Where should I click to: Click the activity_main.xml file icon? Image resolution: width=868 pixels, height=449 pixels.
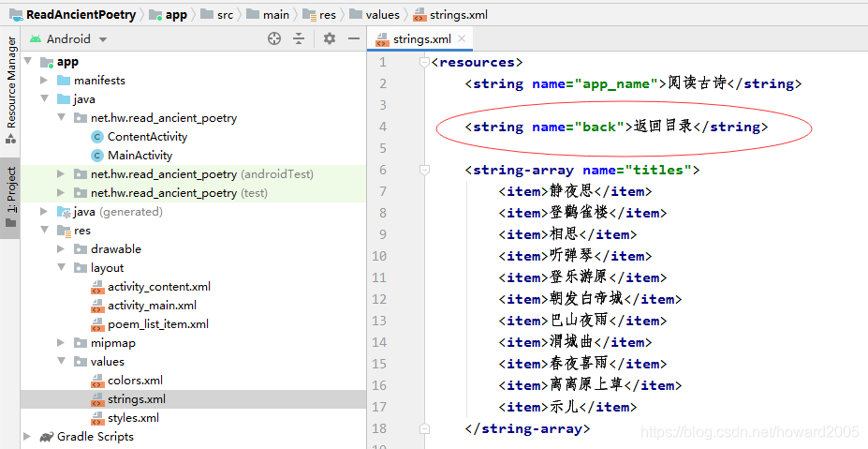coord(97,306)
